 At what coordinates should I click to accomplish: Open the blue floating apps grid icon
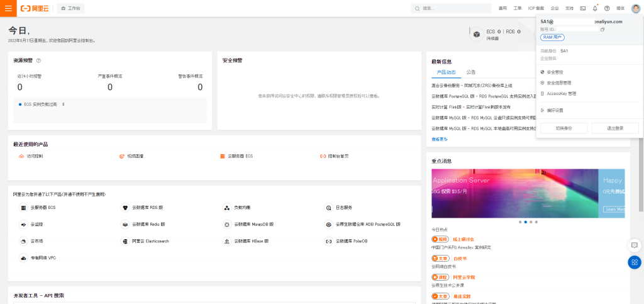[634, 262]
